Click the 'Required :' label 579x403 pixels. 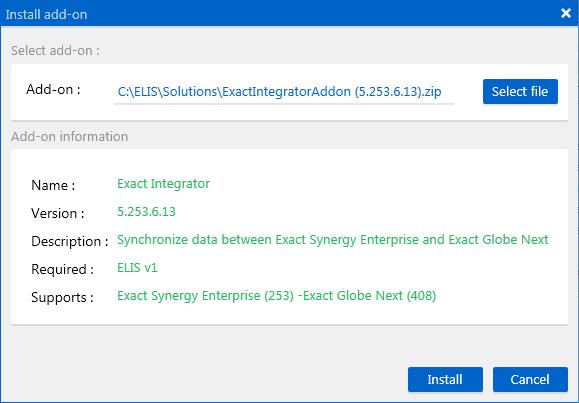point(62,269)
